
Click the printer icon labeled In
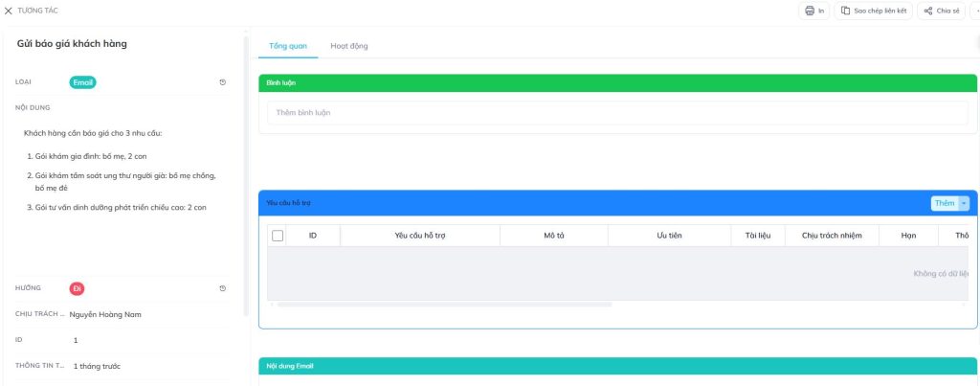[x=810, y=11]
